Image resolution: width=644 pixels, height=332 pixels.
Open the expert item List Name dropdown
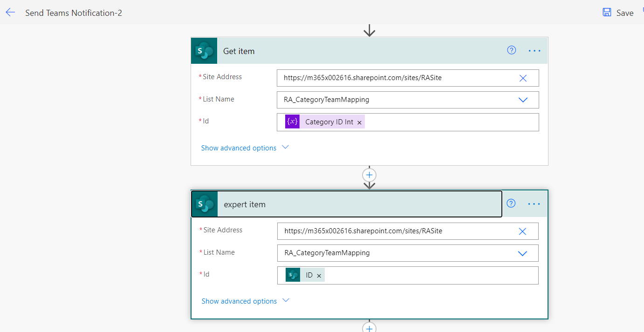click(x=522, y=253)
